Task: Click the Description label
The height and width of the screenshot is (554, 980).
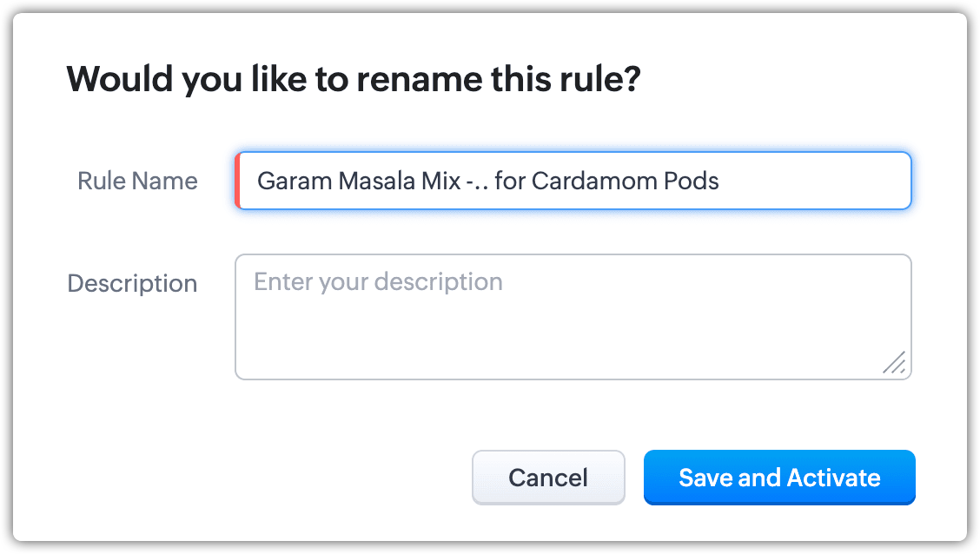Action: click(132, 284)
